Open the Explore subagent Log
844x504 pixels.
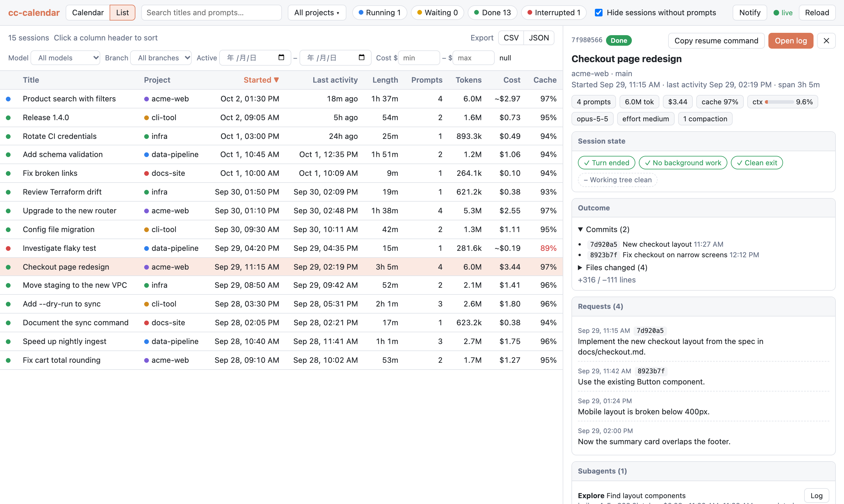click(816, 496)
